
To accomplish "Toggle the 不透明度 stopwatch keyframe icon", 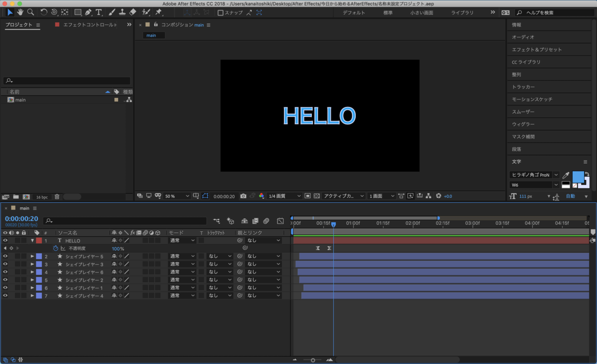I will point(56,248).
